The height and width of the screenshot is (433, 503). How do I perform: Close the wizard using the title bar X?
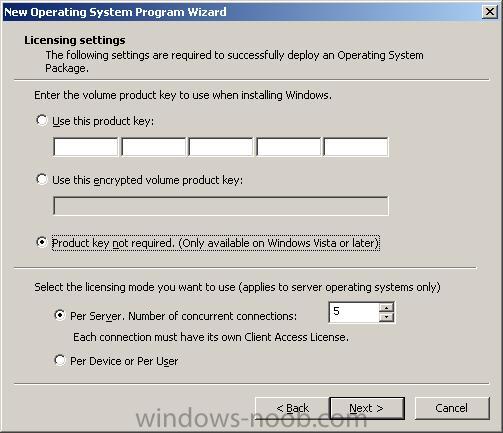490,12
